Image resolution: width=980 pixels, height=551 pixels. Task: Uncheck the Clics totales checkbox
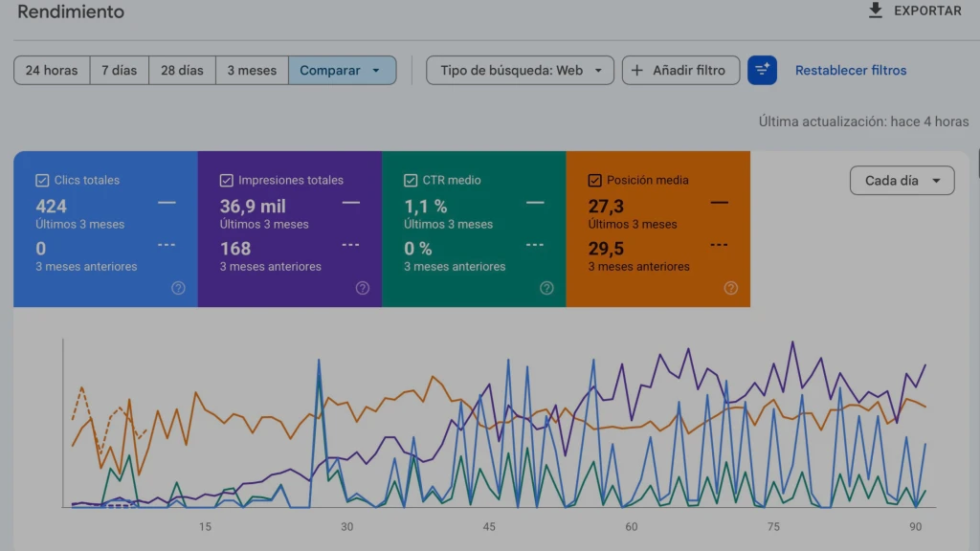point(42,181)
